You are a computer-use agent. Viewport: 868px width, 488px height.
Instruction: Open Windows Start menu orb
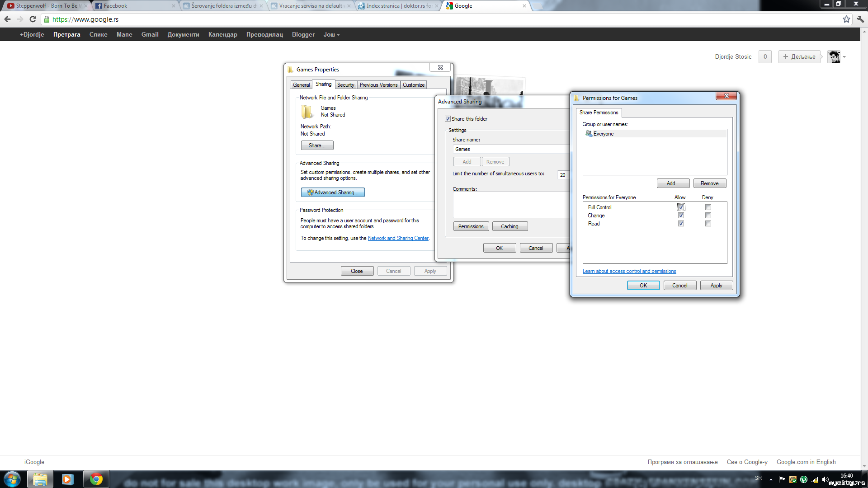[12, 479]
